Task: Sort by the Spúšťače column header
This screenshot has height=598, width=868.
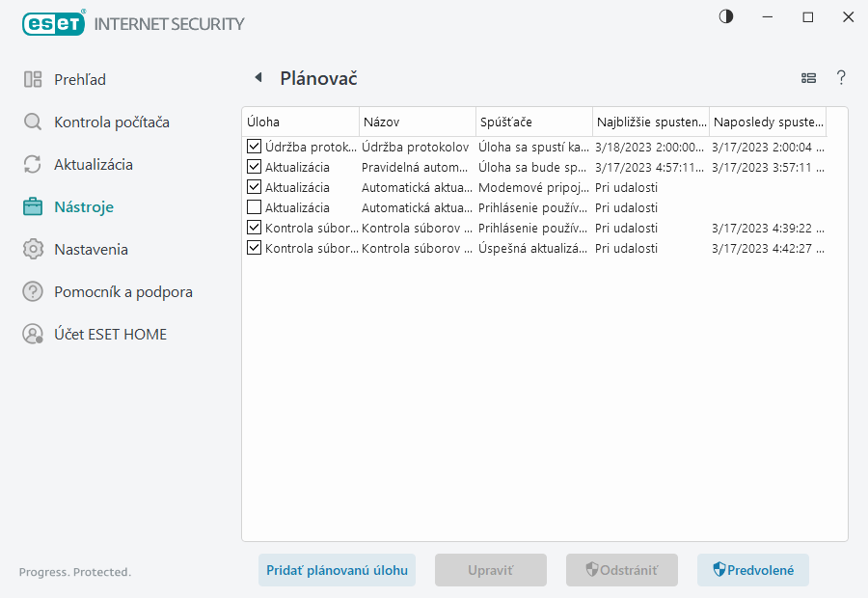Action: click(x=533, y=122)
